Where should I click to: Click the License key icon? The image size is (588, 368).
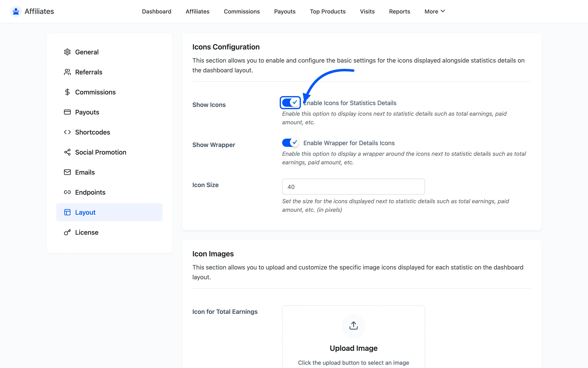click(67, 232)
